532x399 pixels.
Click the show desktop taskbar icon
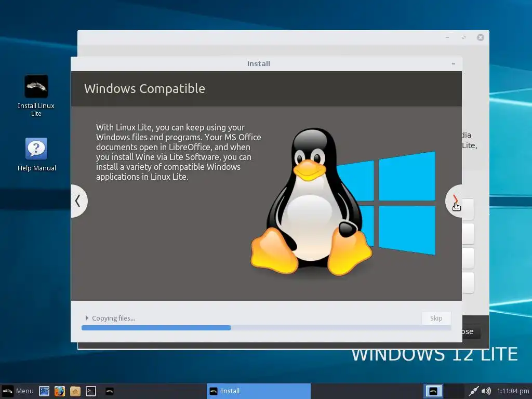click(x=44, y=391)
